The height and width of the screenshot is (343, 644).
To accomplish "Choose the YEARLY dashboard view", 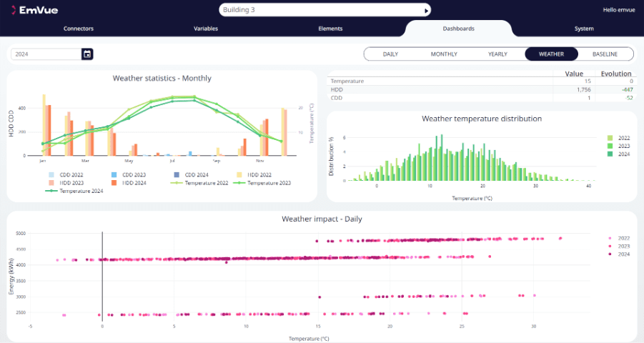I will (x=497, y=54).
